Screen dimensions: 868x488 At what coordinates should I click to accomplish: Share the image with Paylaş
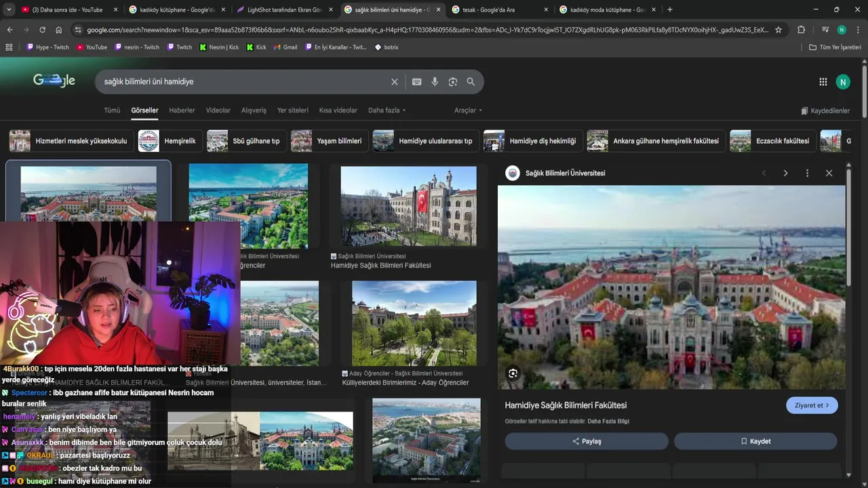(x=587, y=441)
